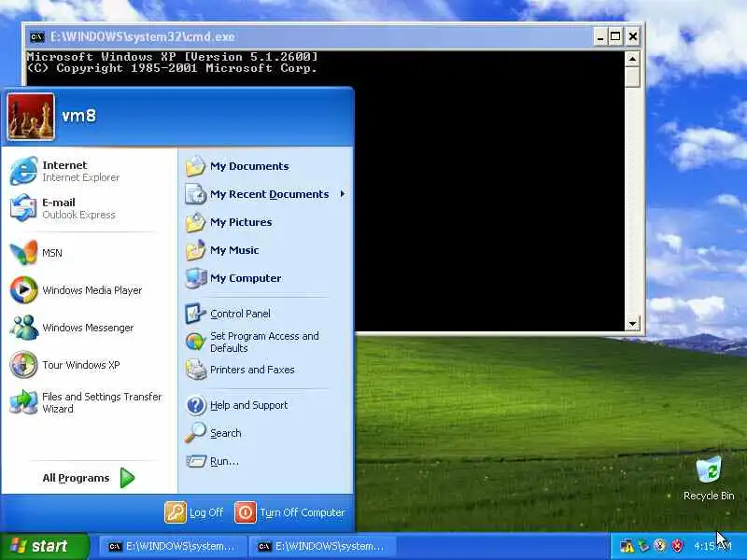This screenshot has height=560, width=747.
Task: Click the '(C) Copyright 1985-2001 Microsoft Corp.' line
Action: coord(172,68)
